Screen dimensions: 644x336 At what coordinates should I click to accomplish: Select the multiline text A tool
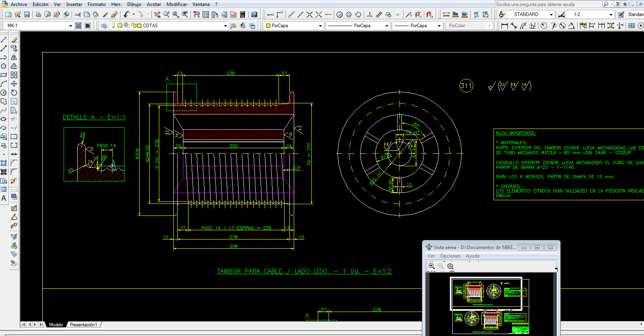click(4, 198)
